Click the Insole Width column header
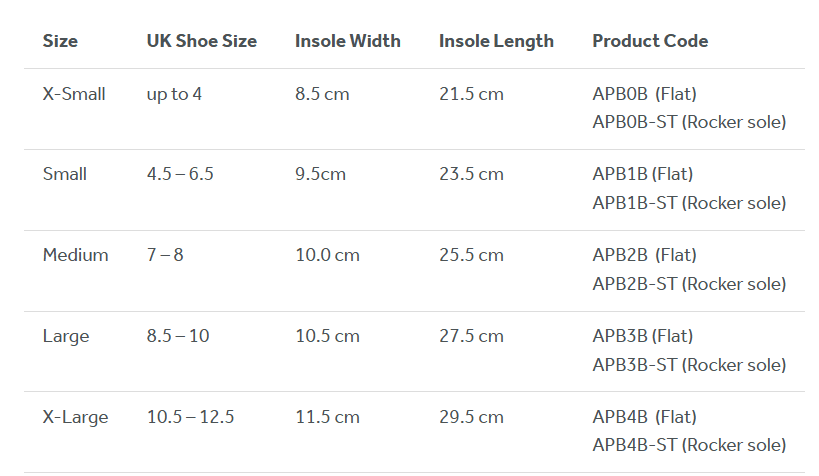 click(x=347, y=41)
